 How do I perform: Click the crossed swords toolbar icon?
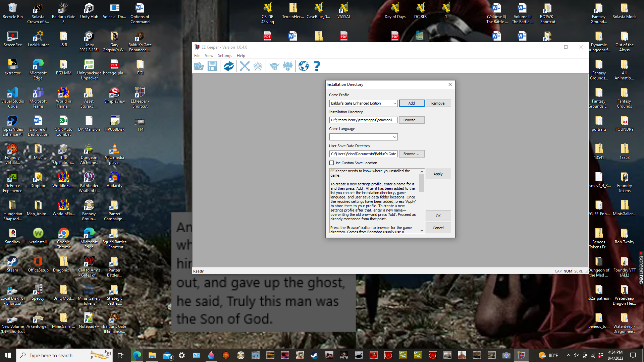pos(245,66)
